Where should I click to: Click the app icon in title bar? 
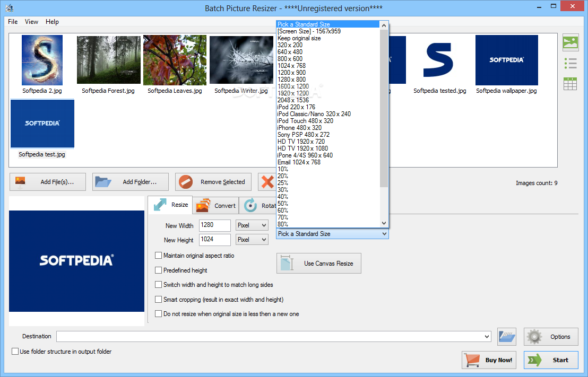pos(10,8)
